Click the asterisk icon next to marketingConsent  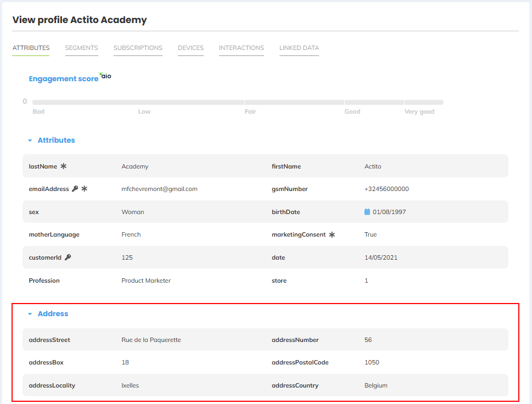(x=332, y=234)
